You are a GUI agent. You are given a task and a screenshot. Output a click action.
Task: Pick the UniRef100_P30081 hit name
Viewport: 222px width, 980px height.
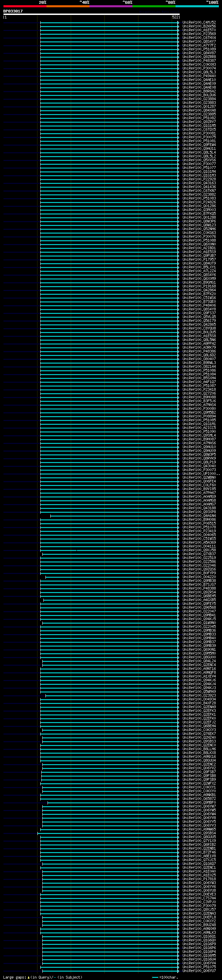[199, 133]
